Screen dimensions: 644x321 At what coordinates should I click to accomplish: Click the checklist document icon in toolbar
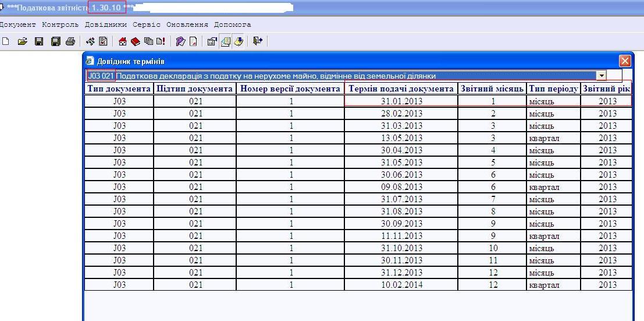point(104,41)
